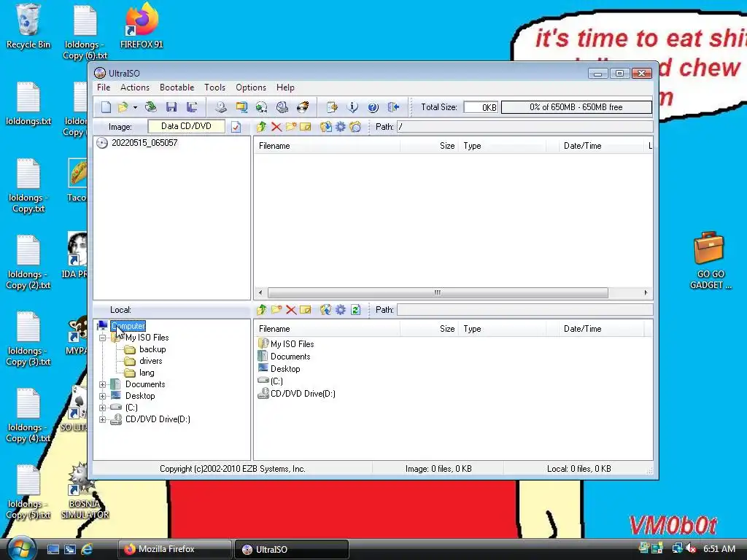Select My ISO Files in Local file list

[x=292, y=344]
